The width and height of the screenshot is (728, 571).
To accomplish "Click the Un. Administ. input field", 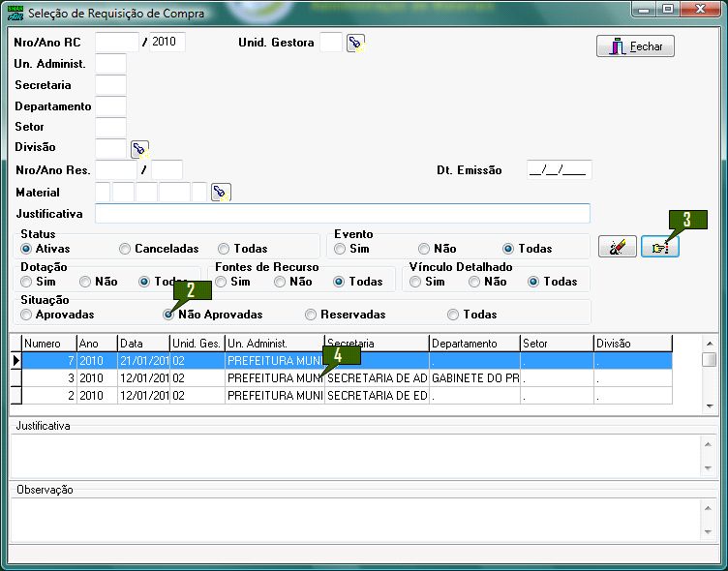I will click(x=110, y=64).
